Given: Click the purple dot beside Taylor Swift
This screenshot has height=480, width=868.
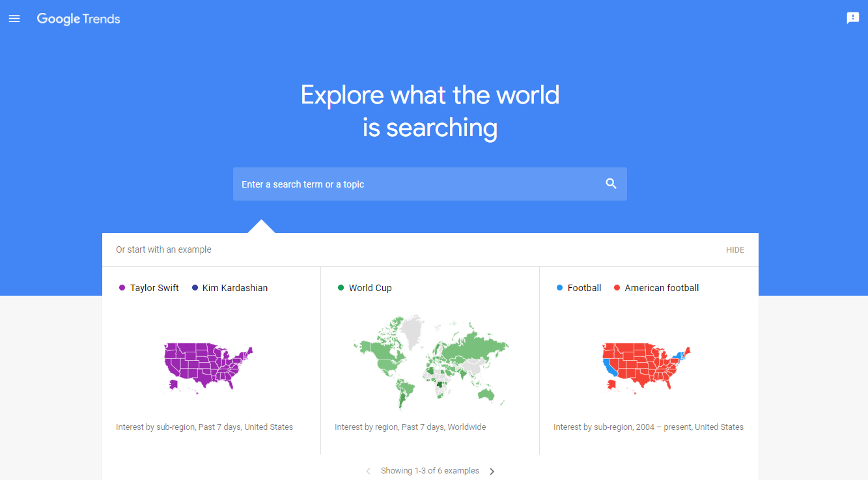Looking at the screenshot, I should tap(122, 288).
